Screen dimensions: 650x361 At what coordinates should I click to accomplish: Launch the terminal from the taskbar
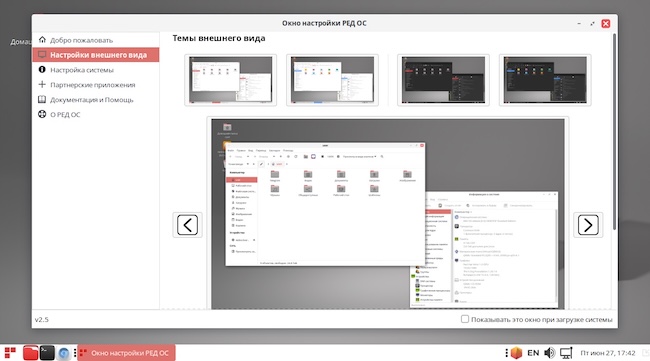coord(47,353)
